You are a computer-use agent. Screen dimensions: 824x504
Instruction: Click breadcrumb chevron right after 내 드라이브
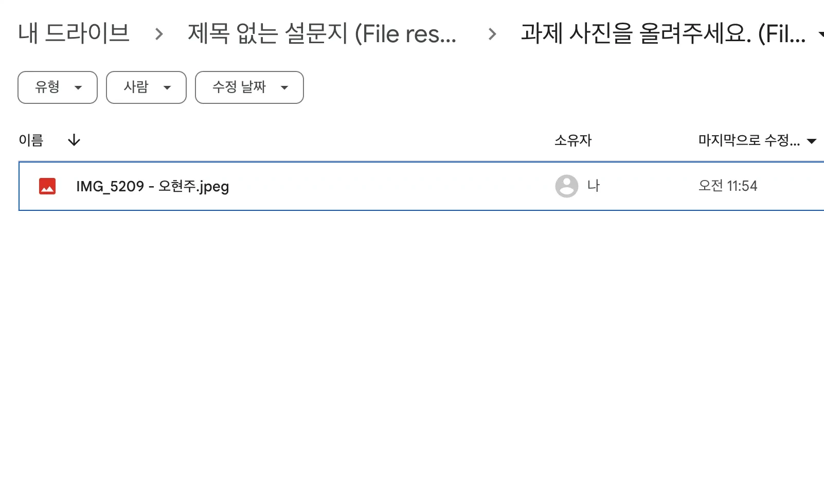point(159,34)
